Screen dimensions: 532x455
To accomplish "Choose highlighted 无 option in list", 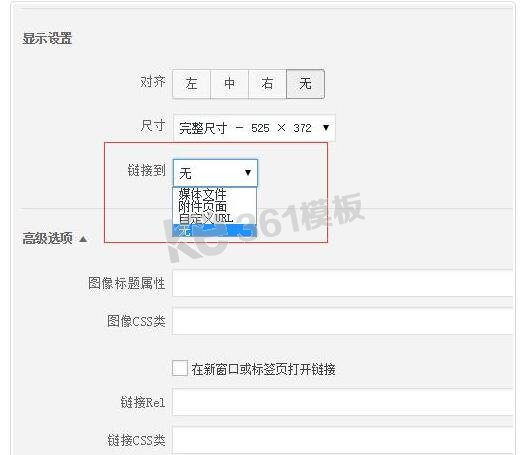I will [x=214, y=230].
